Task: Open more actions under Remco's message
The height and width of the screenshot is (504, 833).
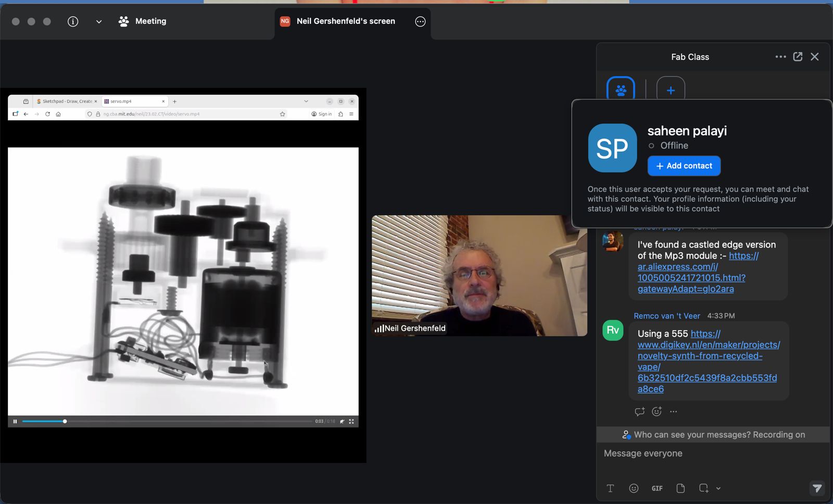Action: coord(674,411)
